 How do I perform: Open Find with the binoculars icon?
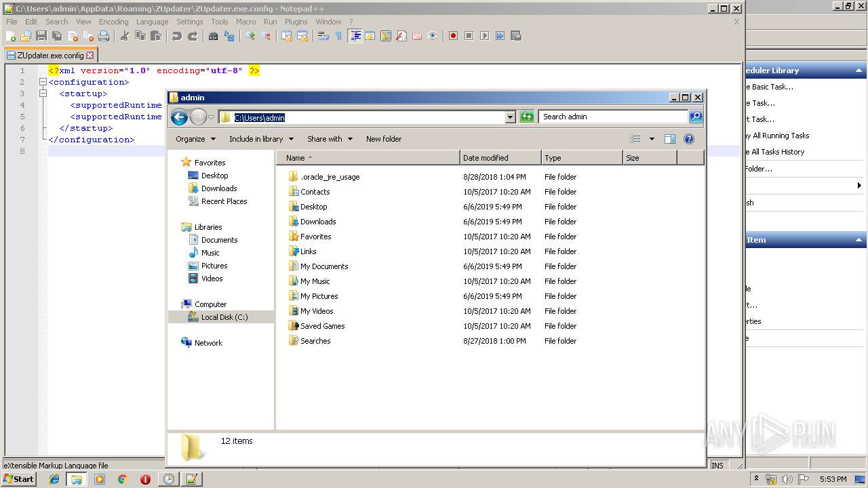click(213, 36)
